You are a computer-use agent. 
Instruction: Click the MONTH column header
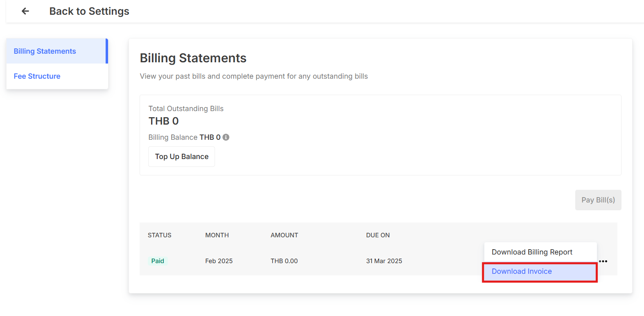[217, 235]
